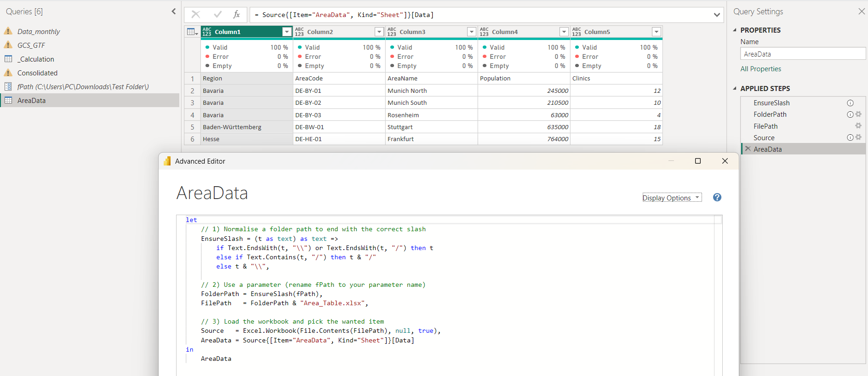
Task: Open gear settings for FolderPath step
Action: (x=858, y=114)
